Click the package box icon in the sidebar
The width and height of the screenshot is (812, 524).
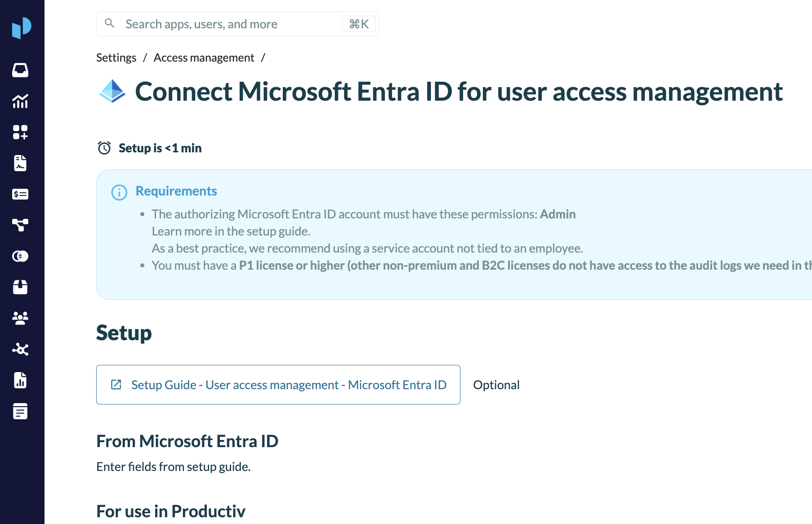point(20,287)
